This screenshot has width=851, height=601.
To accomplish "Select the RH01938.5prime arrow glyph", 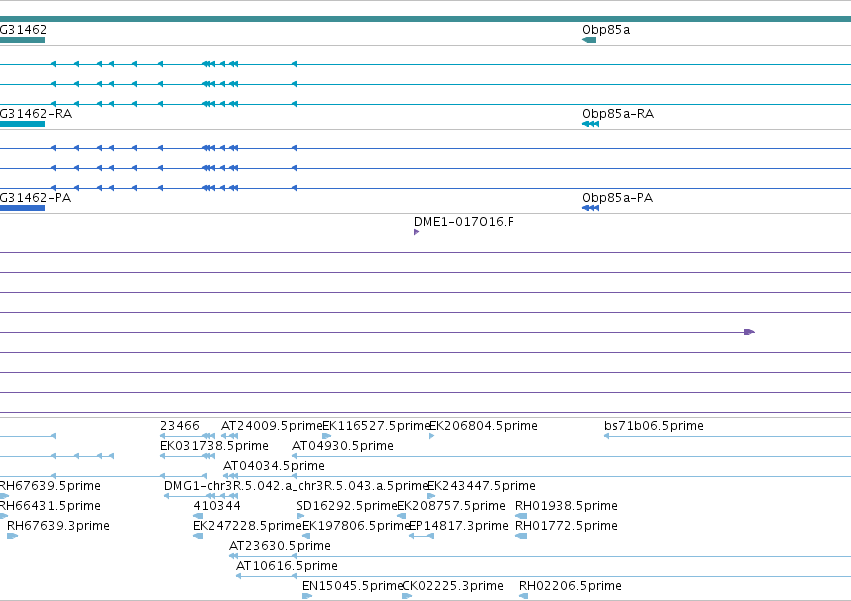I will (x=521, y=516).
